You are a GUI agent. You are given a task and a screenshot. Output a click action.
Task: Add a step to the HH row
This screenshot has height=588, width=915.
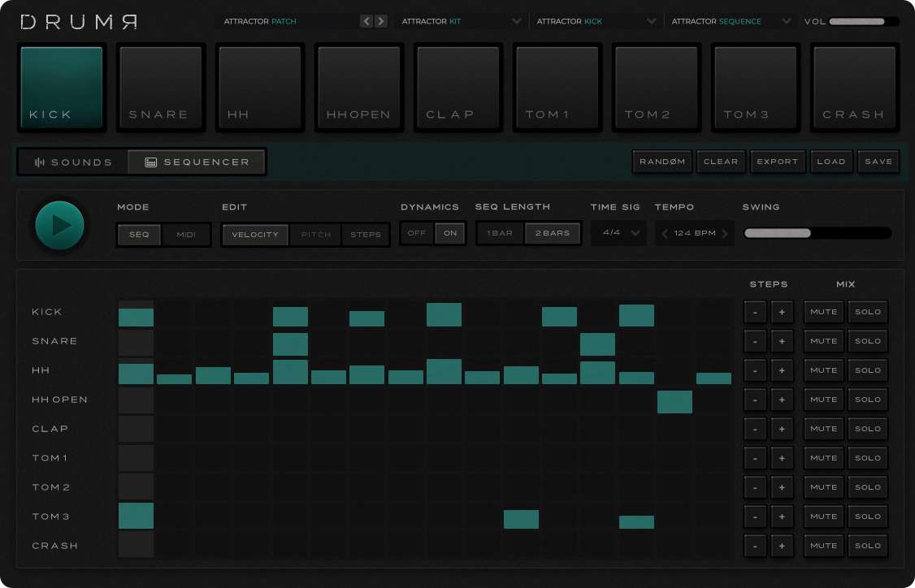(782, 370)
